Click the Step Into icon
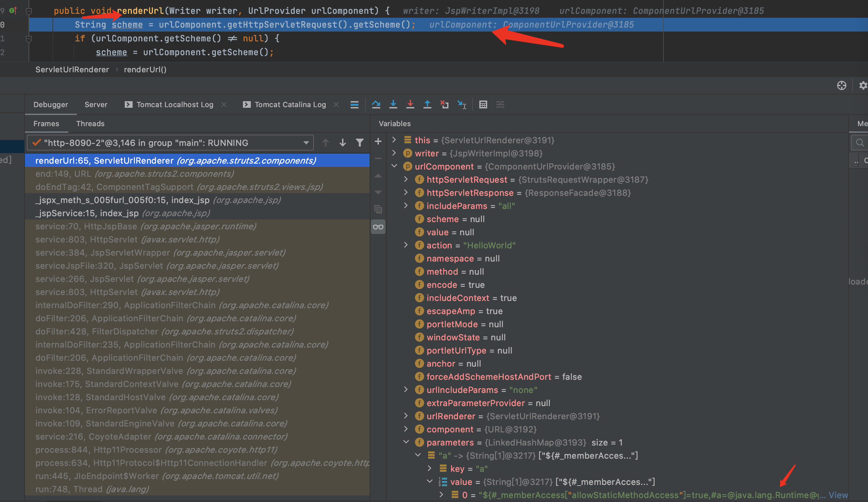Screen dimensions: 868x502 click(x=393, y=104)
